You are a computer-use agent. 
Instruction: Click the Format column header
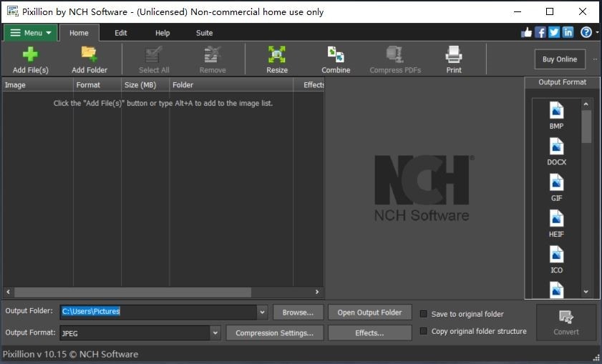(97, 85)
